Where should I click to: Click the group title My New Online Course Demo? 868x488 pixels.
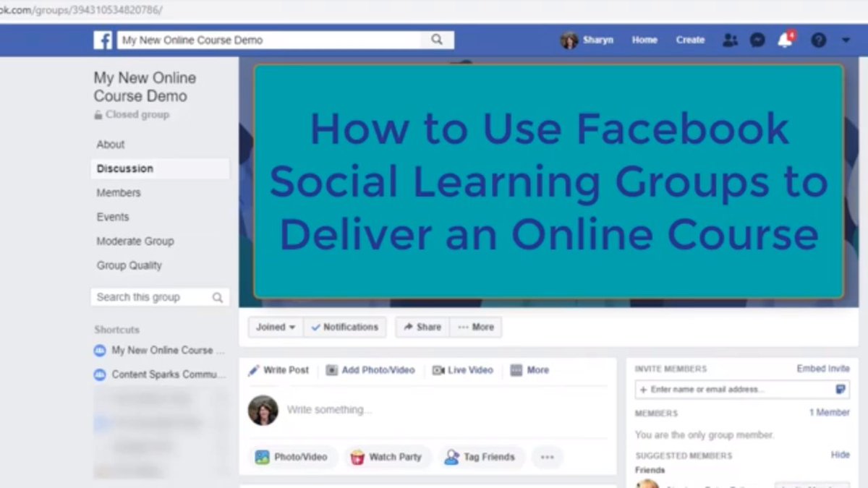[145, 87]
